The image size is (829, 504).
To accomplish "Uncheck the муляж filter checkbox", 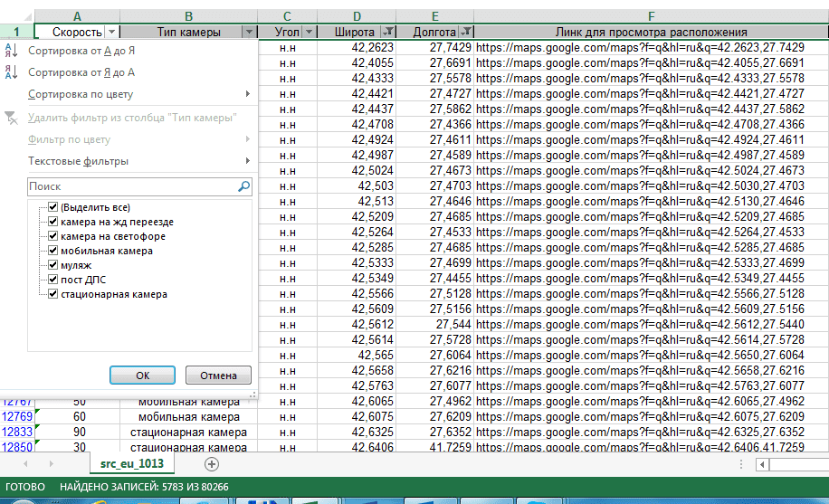I will 53,265.
